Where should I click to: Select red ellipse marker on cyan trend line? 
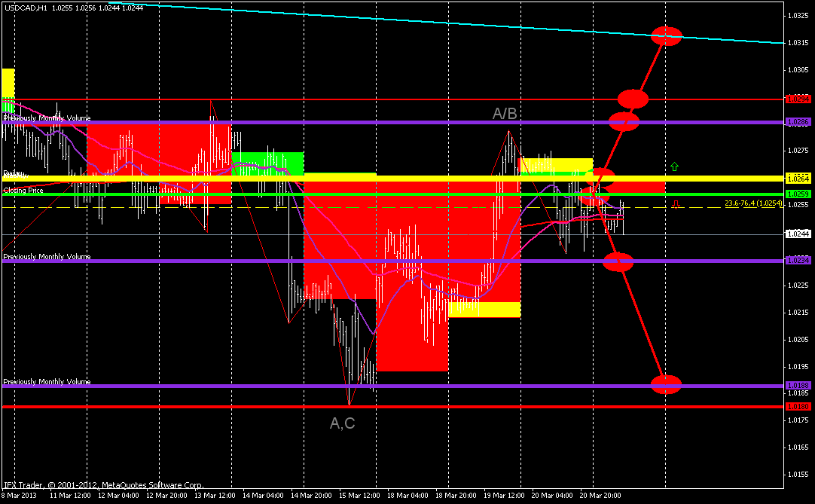pyautogui.click(x=666, y=36)
